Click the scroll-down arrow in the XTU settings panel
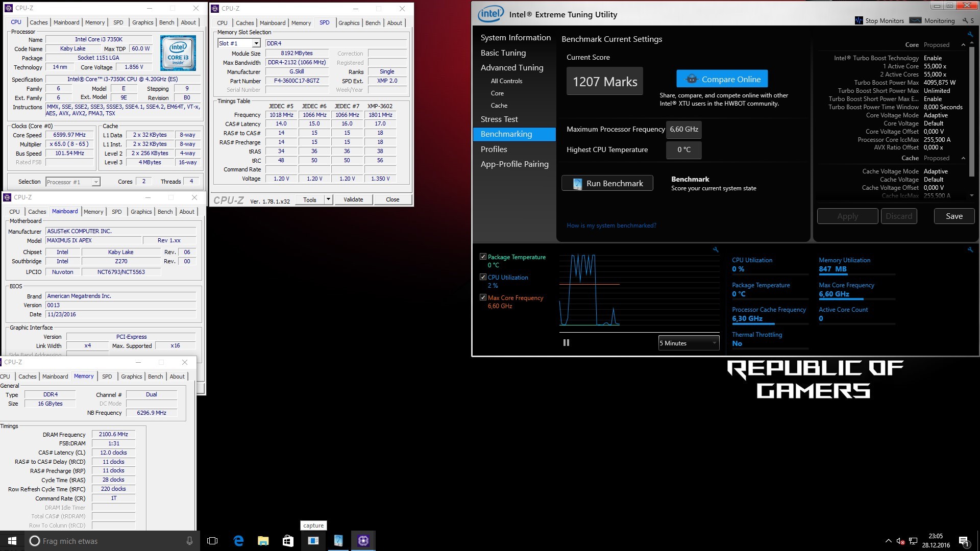The height and width of the screenshot is (551, 980). pyautogui.click(x=971, y=195)
